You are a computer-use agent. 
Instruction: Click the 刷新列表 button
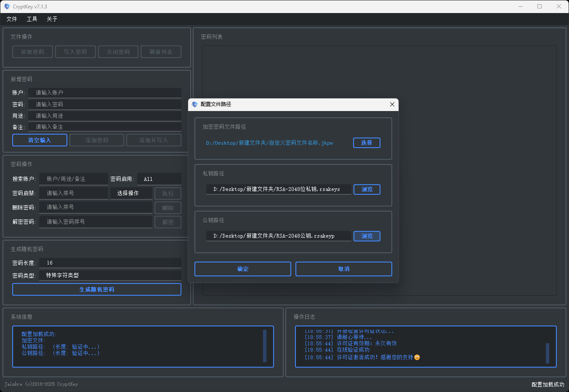click(161, 52)
